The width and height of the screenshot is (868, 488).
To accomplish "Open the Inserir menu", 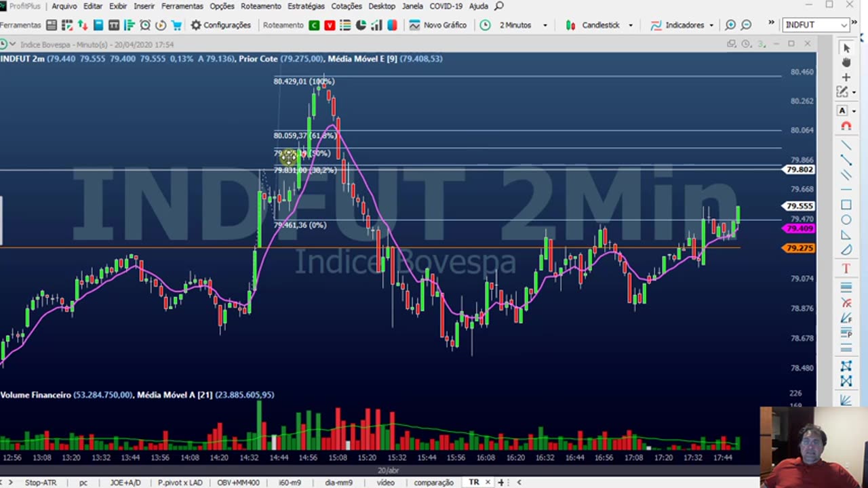I will pos(144,6).
